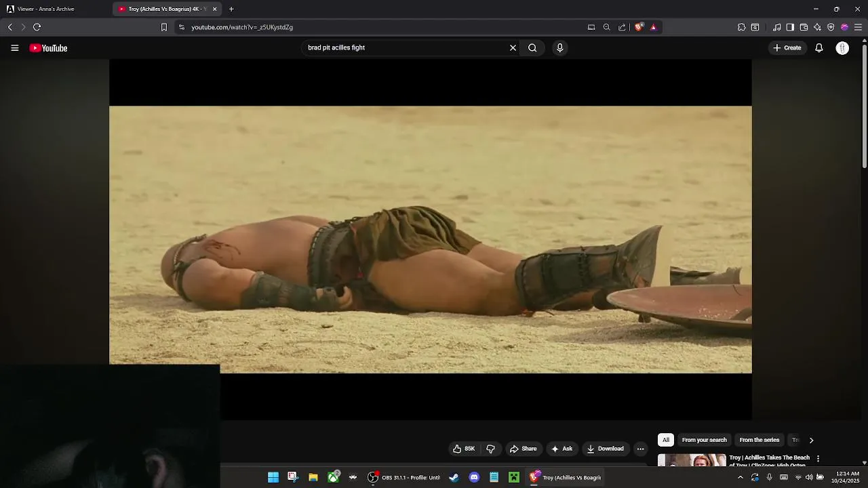The height and width of the screenshot is (488, 868).
Task: Click the Create button
Action: point(787,48)
